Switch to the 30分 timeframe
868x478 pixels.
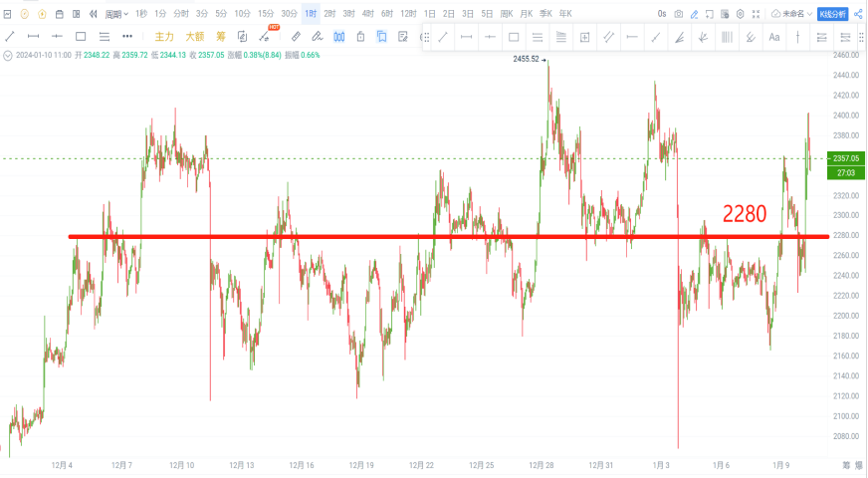pyautogui.click(x=289, y=14)
